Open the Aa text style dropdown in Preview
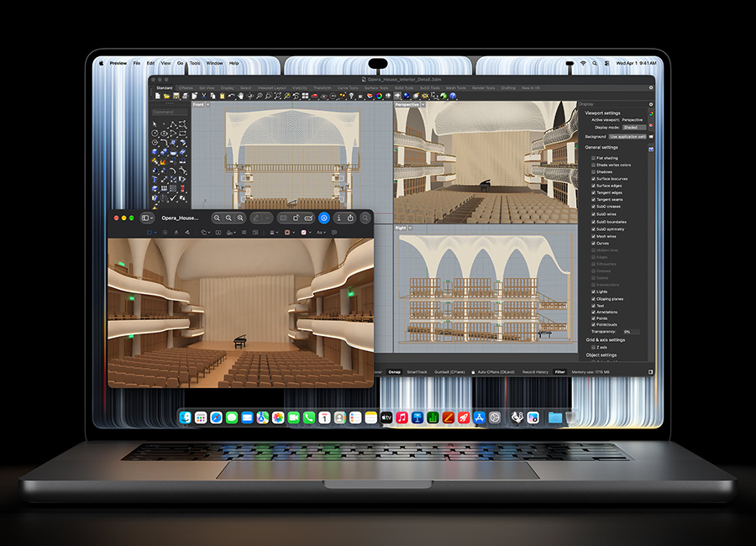Viewport: 756px width, 546px height. 321,233
